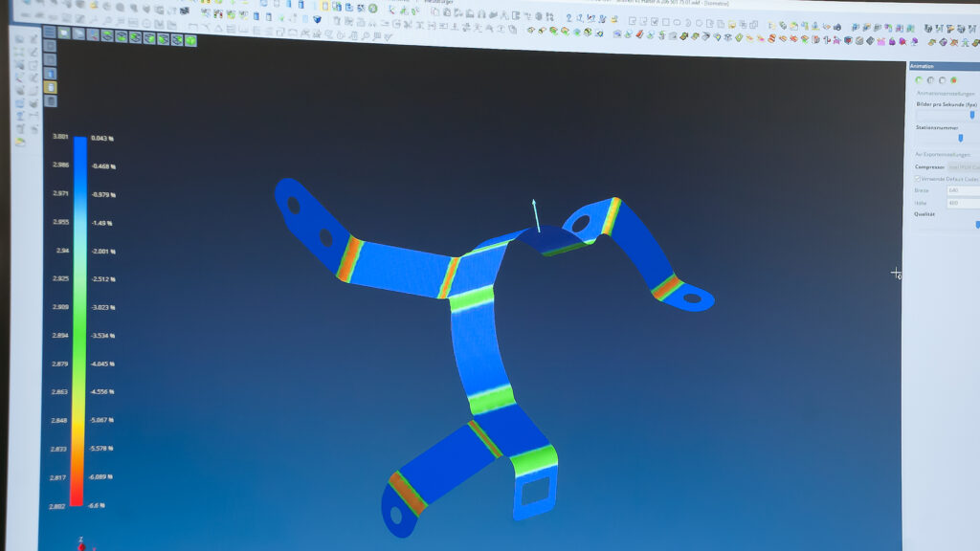Click the legend value 2.94
The width and height of the screenshot is (980, 551).
(x=62, y=251)
